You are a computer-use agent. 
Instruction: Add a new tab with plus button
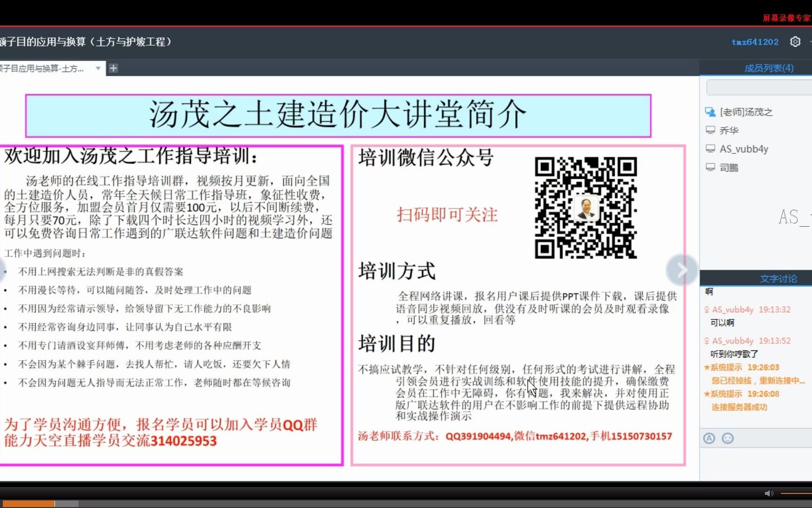pos(113,68)
